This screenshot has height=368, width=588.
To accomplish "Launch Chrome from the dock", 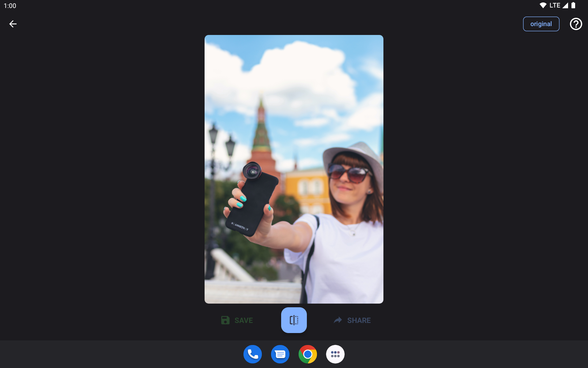I will 308,354.
